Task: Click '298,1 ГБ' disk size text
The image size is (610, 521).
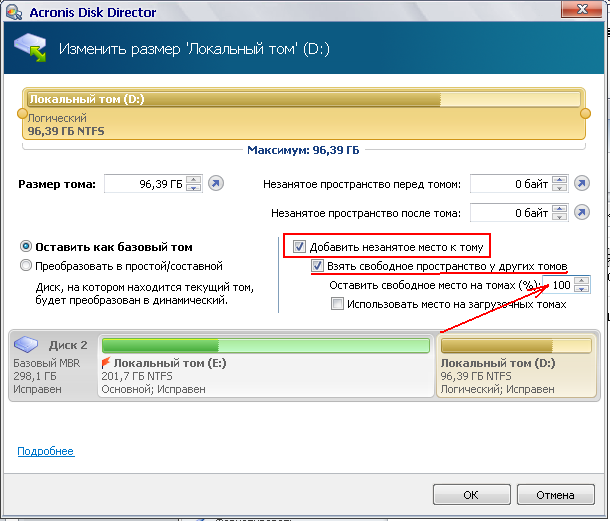Action: [35, 376]
